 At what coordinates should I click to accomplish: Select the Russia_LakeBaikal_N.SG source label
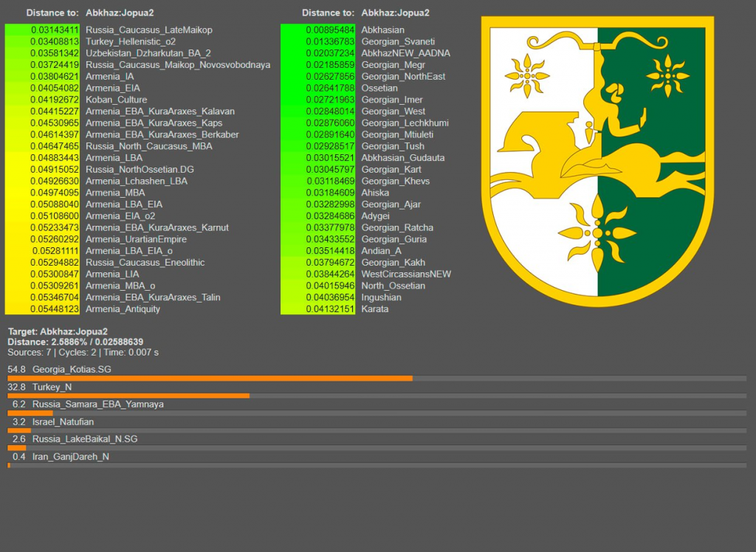pyautogui.click(x=84, y=439)
